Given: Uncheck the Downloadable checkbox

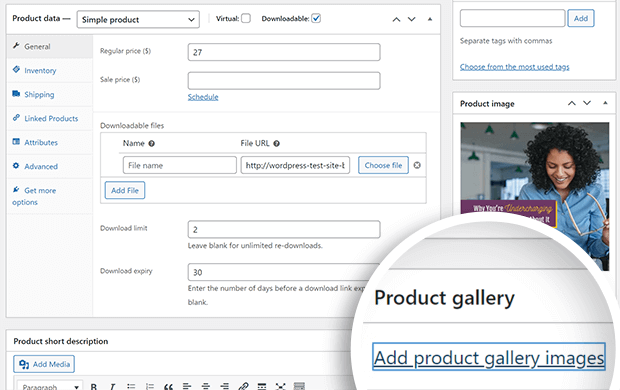Looking at the screenshot, I should click(x=316, y=19).
